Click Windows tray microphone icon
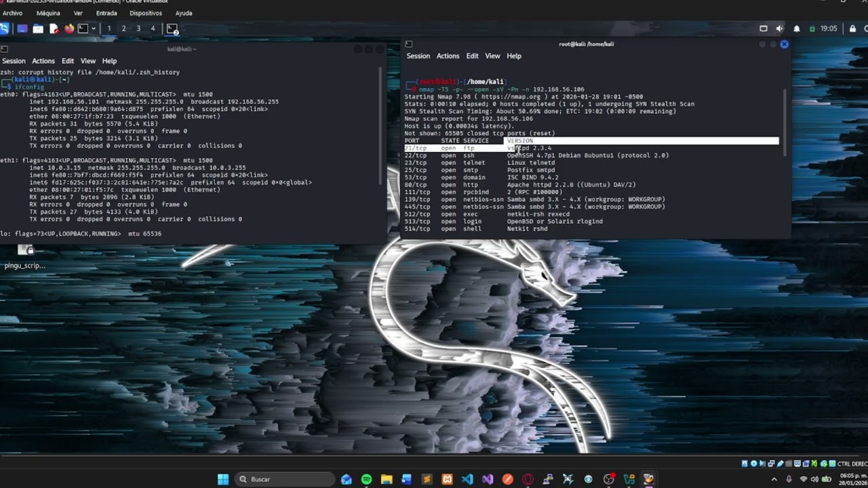The image size is (868, 488). [x=789, y=479]
